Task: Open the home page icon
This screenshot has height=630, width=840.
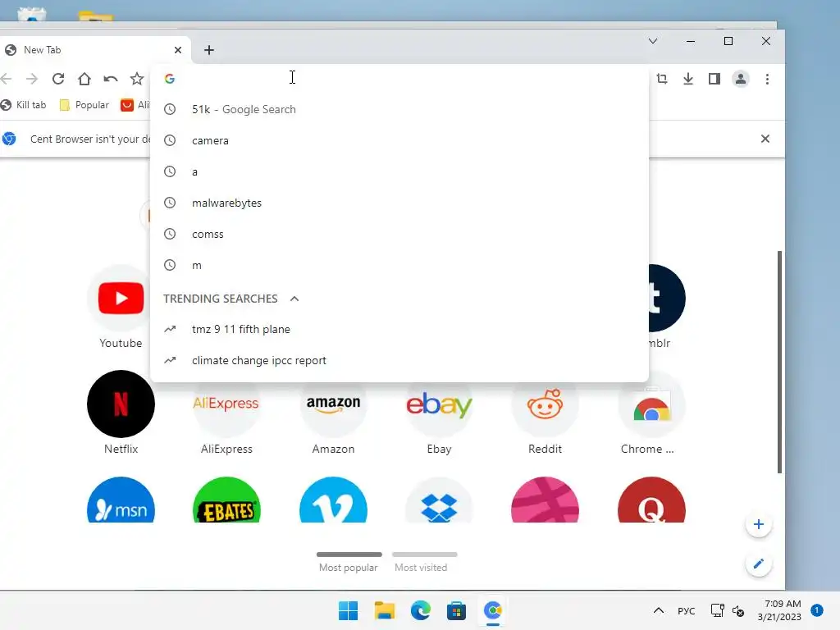Action: pos(84,79)
